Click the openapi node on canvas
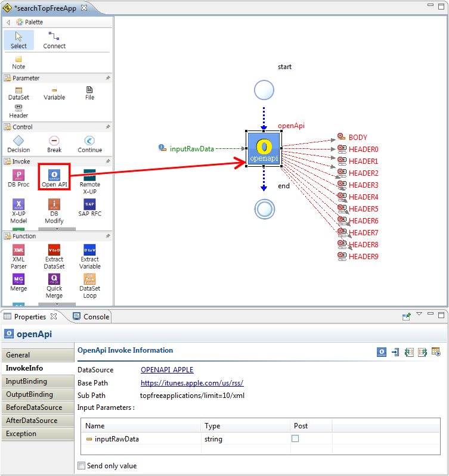 (264, 148)
